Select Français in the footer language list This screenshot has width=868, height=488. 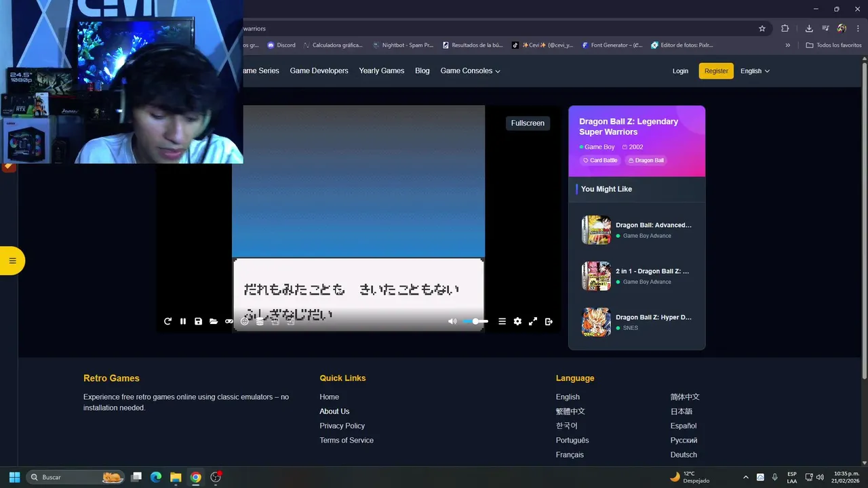(x=570, y=455)
